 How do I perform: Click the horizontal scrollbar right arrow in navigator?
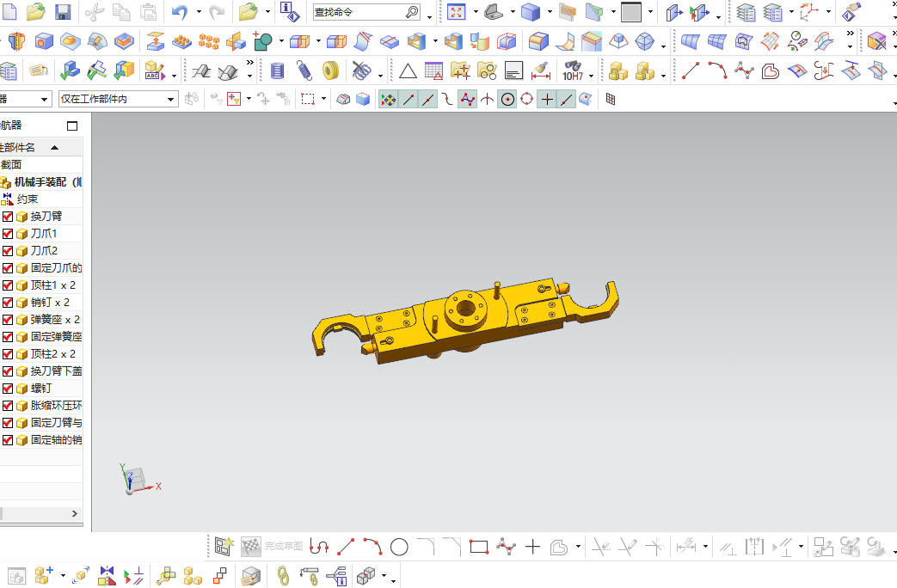[74, 514]
